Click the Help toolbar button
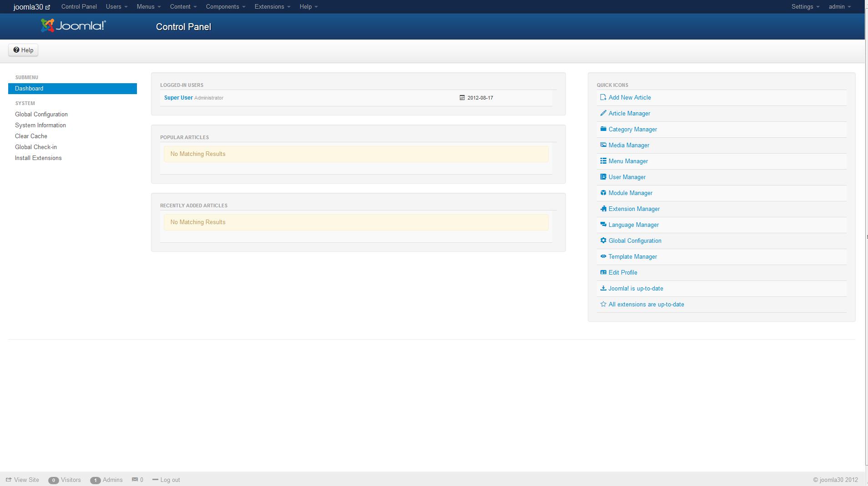The width and height of the screenshot is (868, 486). [x=23, y=50]
